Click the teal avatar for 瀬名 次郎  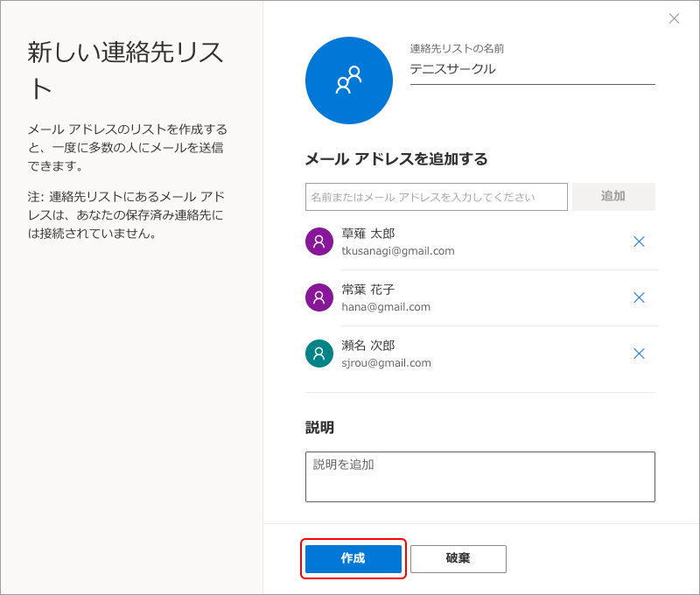(319, 353)
